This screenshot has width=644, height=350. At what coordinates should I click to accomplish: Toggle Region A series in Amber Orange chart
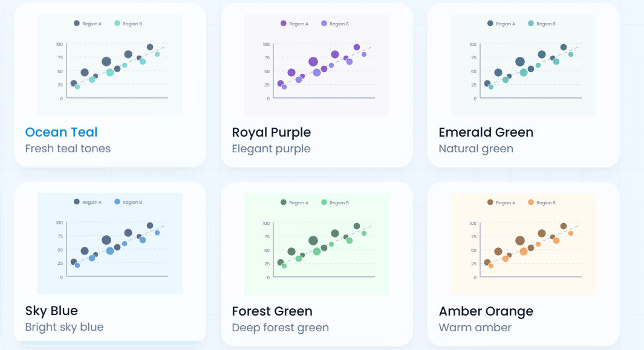[x=490, y=203]
